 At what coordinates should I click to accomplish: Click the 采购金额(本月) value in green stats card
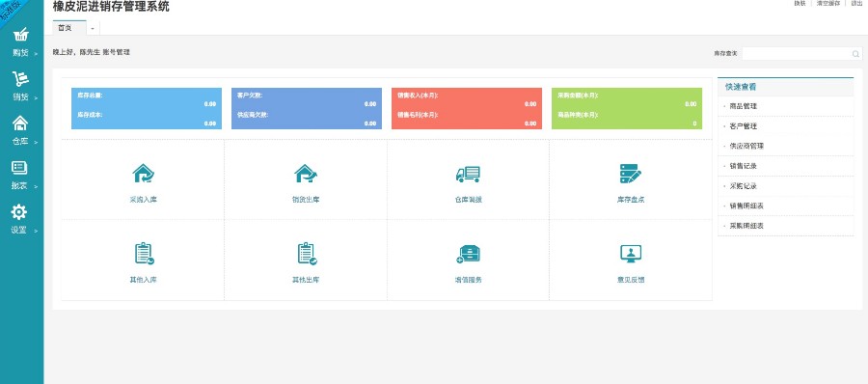click(691, 104)
